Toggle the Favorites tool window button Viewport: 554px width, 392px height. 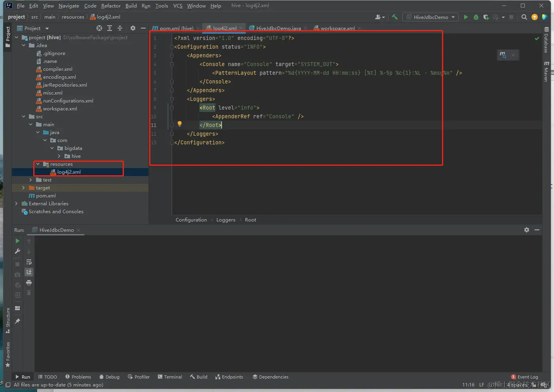point(8,354)
